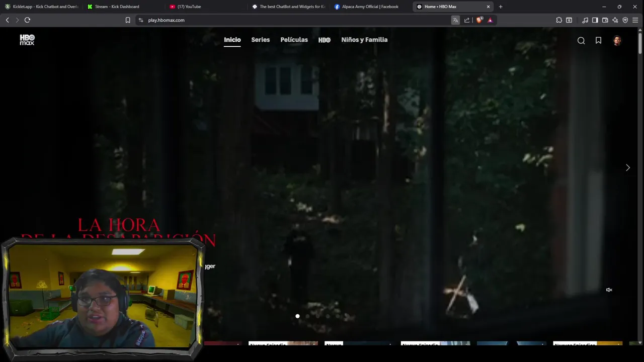Viewport: 644px width, 362px height.
Task: Open the browser hamburger main menu
Action: click(635, 20)
